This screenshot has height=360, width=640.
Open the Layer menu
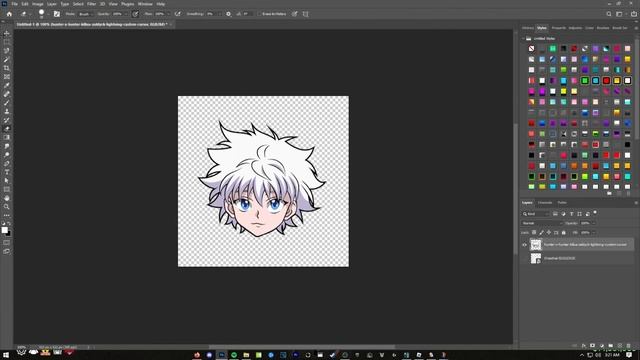pos(52,4)
